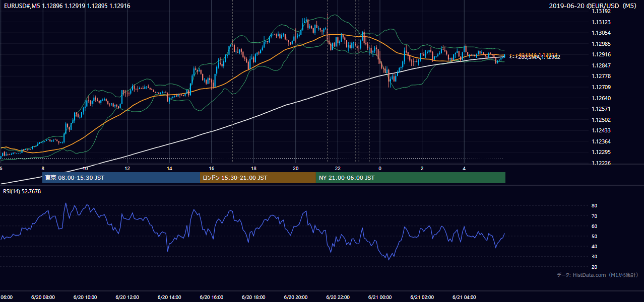Click price level 1.12916 on the axis
644x302 pixels.
click(x=601, y=54)
